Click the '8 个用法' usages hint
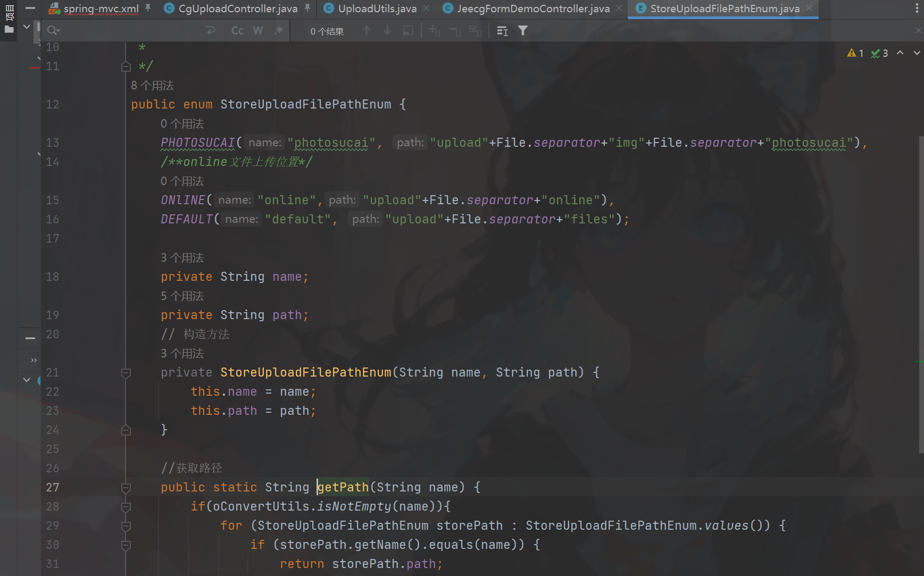This screenshot has width=924, height=576. coord(152,86)
